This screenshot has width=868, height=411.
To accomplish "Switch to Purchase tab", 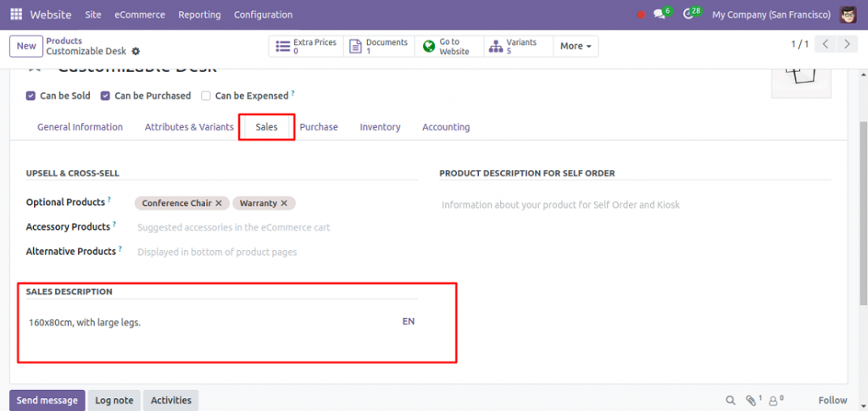I will [x=319, y=127].
